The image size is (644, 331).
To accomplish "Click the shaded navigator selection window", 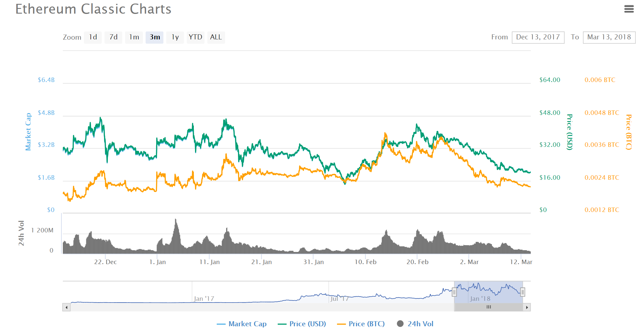I will [x=488, y=292].
